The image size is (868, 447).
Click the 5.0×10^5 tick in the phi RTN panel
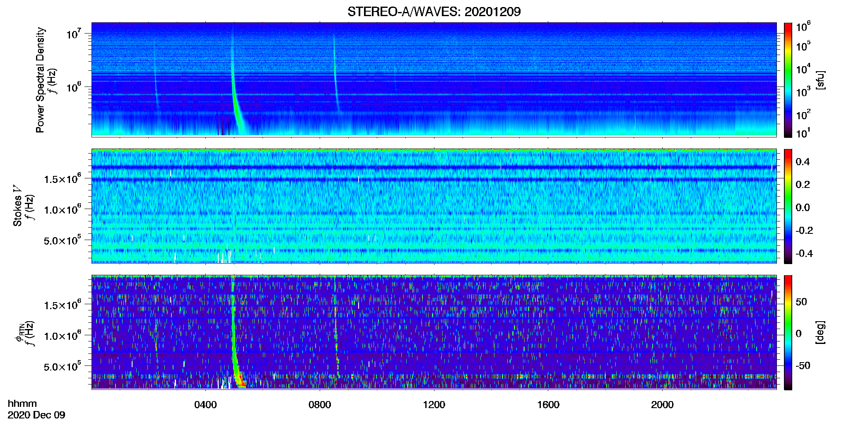(x=63, y=366)
